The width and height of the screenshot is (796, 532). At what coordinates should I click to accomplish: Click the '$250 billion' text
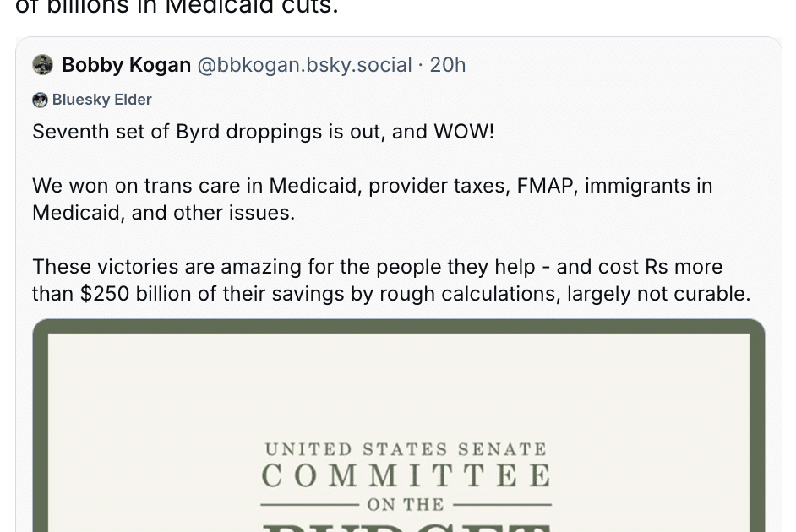[x=136, y=294]
